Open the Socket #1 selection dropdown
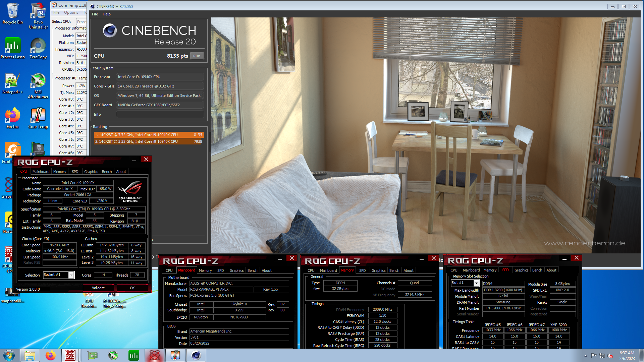 tap(71, 275)
